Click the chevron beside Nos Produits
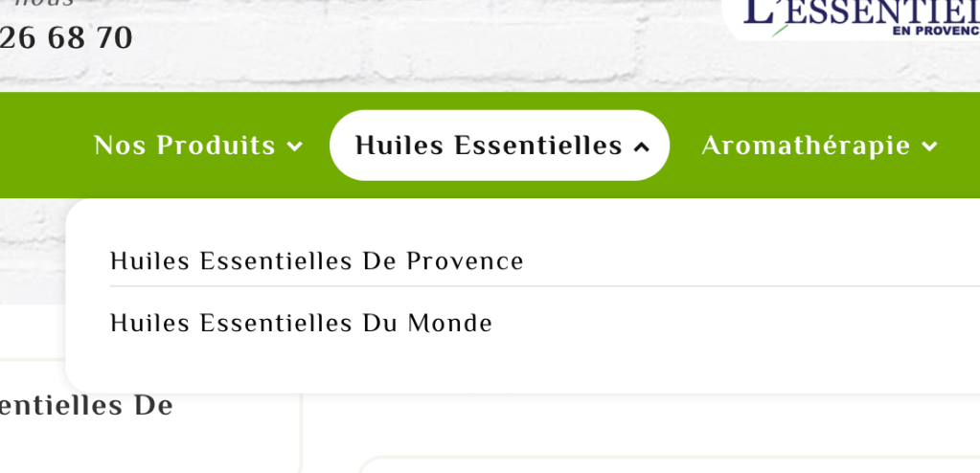This screenshot has height=473, width=980. [x=295, y=146]
